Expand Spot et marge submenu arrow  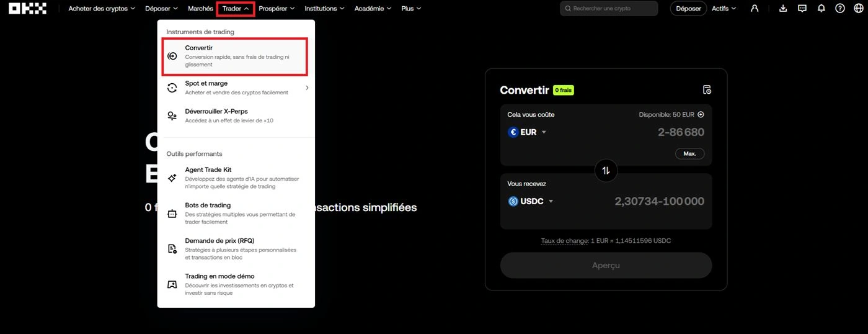tap(307, 88)
